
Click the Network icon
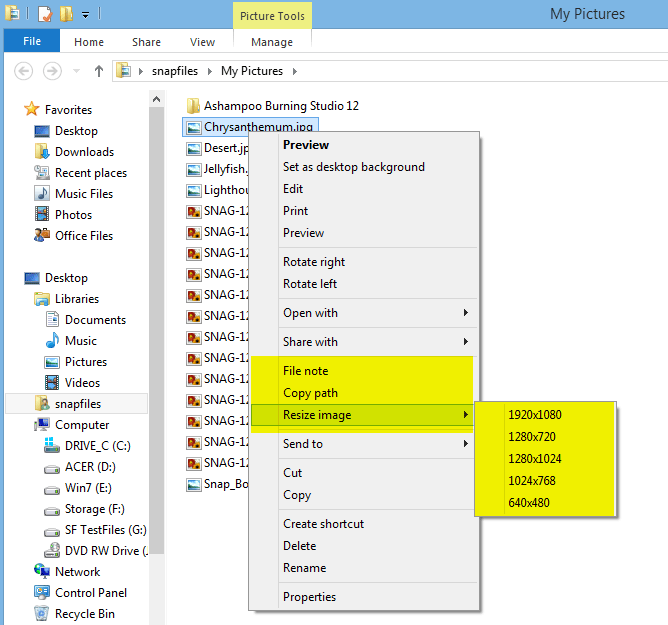pos(42,571)
